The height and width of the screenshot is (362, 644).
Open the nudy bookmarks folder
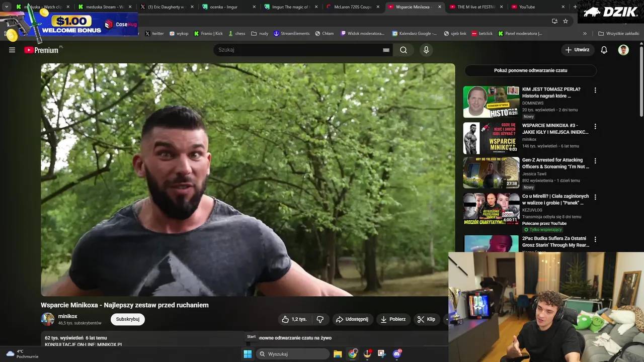coord(260,34)
